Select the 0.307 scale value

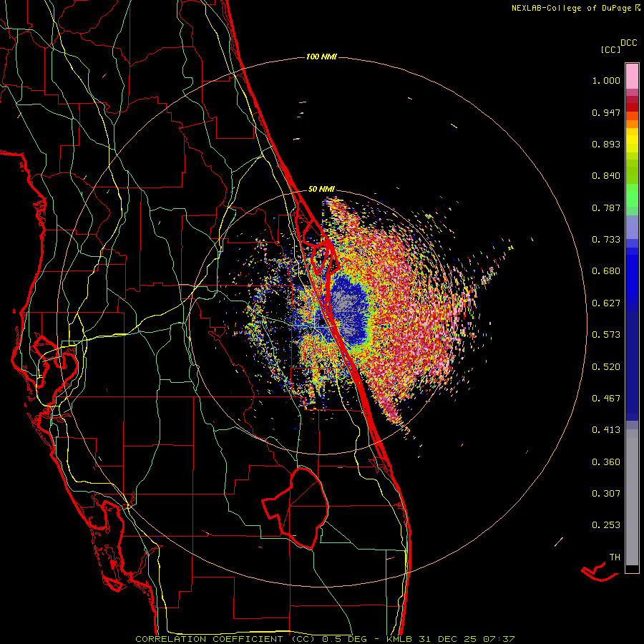tap(606, 494)
